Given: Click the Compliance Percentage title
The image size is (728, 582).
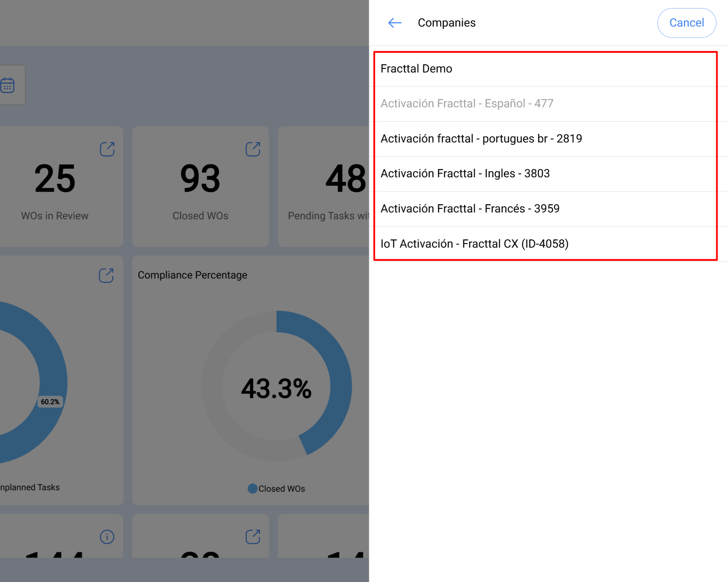Looking at the screenshot, I should (x=192, y=275).
